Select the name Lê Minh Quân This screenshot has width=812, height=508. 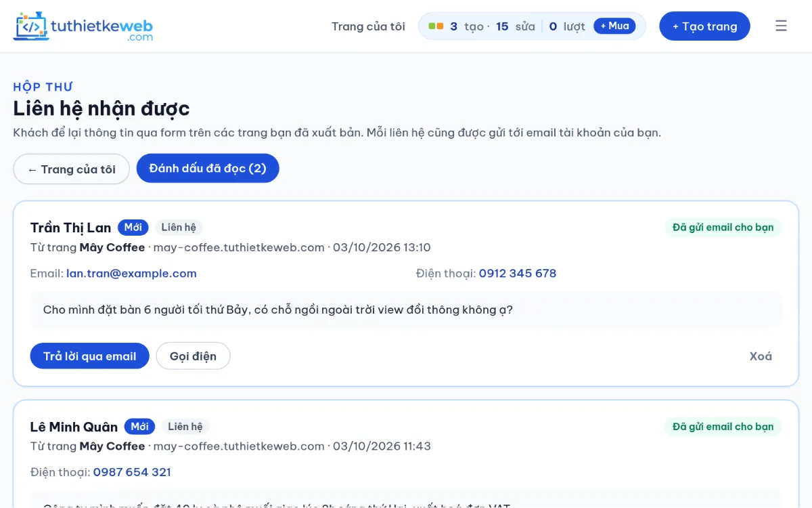tap(74, 427)
